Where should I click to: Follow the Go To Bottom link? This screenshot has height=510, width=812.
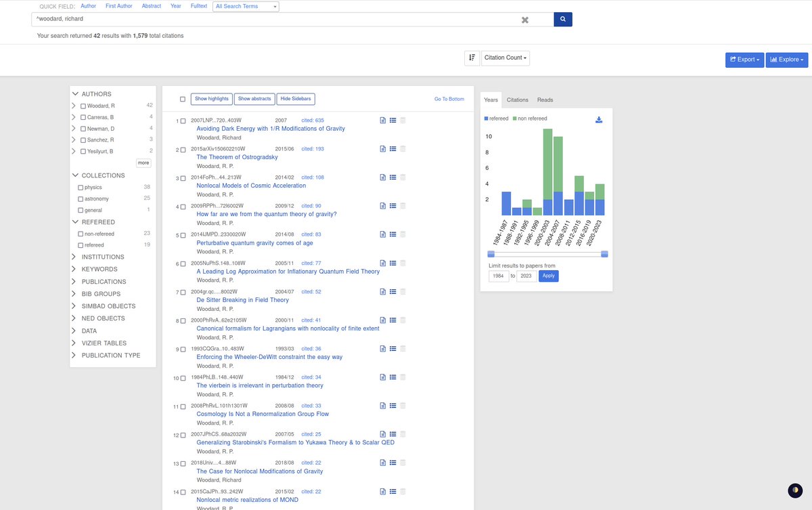coord(449,100)
